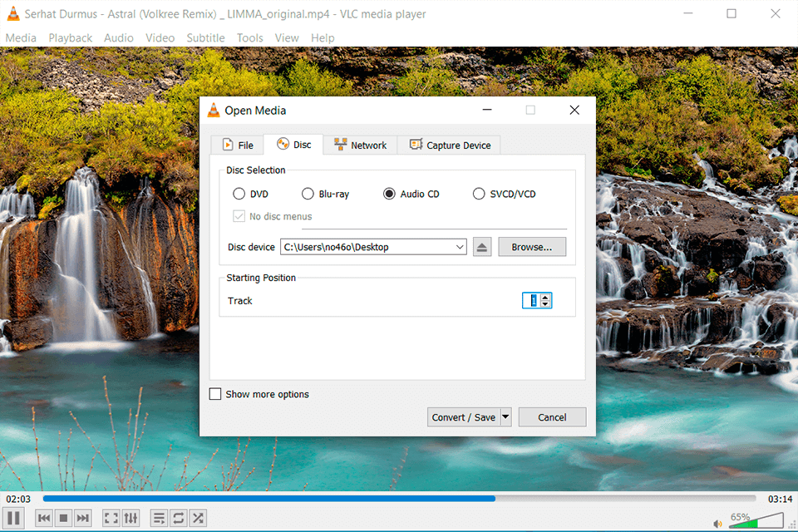Pause the current playback
The image size is (798, 532).
point(14,518)
